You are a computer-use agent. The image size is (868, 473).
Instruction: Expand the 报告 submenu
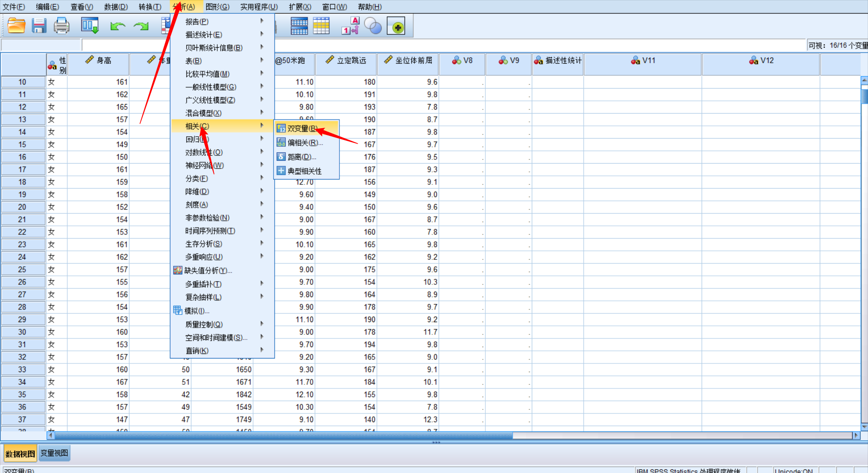(x=197, y=21)
